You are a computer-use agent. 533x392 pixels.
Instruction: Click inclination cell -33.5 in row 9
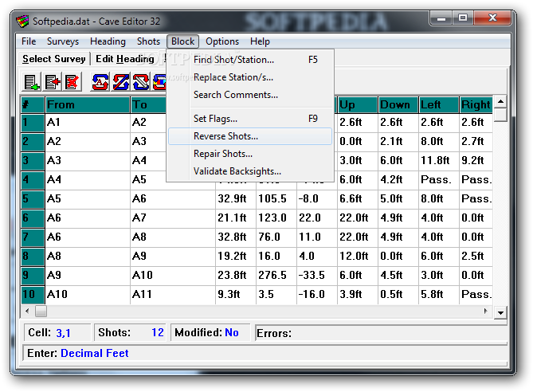click(x=317, y=276)
